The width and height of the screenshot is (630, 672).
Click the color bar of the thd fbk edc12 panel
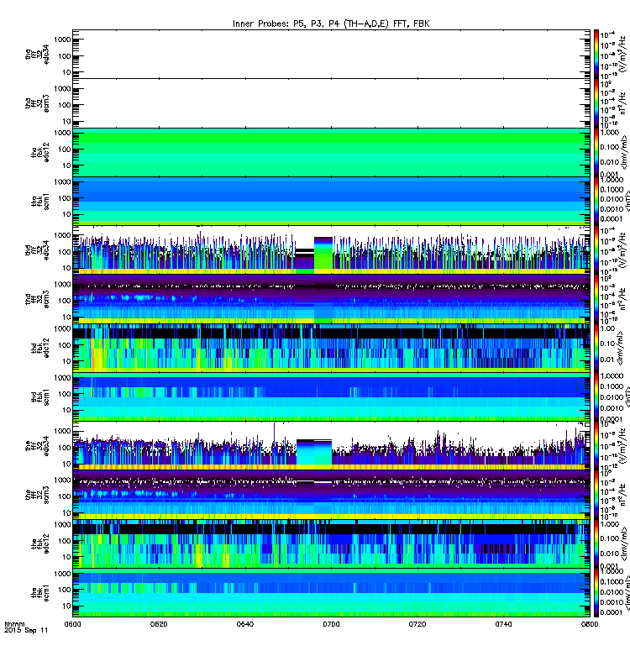(596, 348)
